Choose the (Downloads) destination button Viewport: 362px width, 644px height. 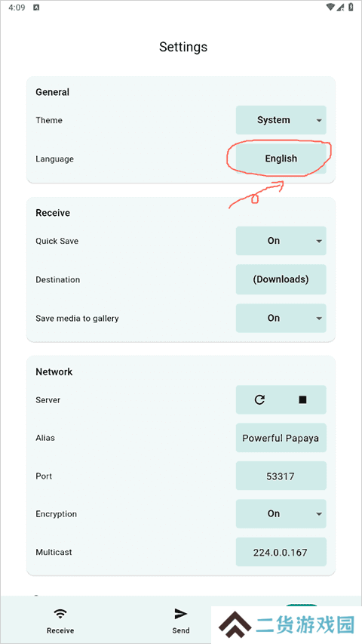281,279
